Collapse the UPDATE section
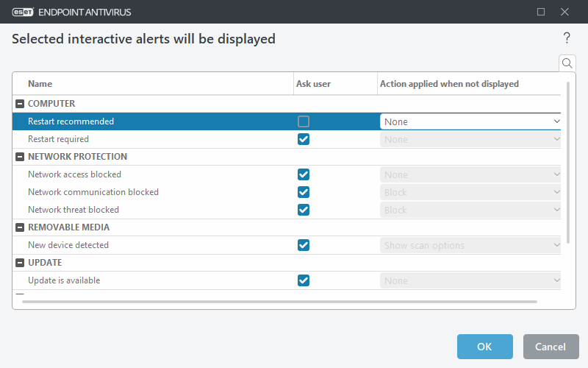 point(20,263)
